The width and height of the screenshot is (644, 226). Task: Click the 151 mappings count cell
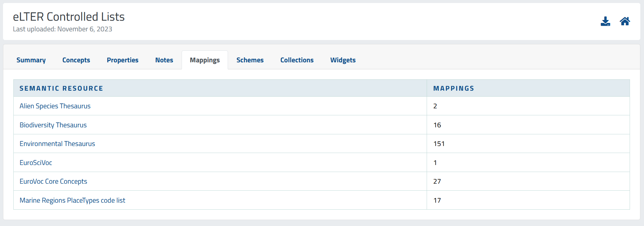coord(439,144)
